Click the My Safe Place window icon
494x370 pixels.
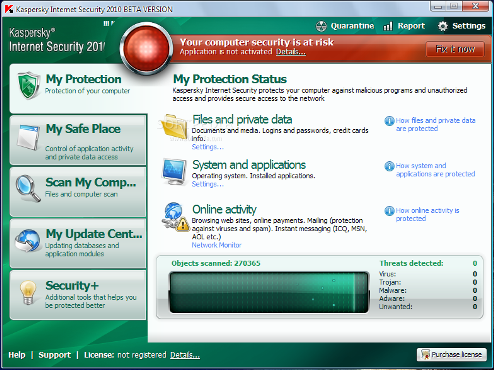coord(28,137)
